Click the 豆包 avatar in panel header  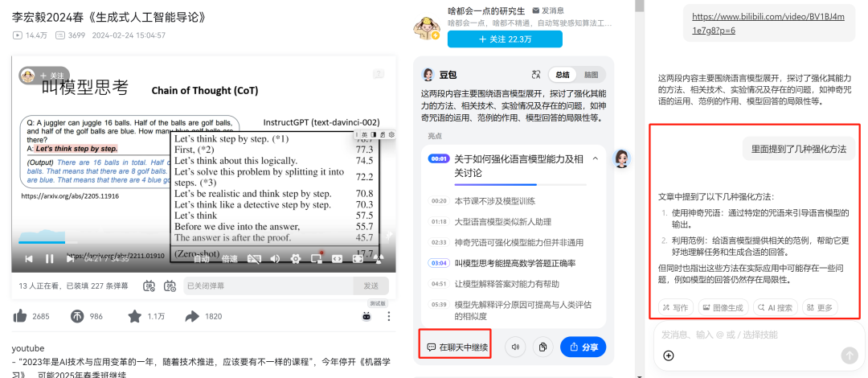pyautogui.click(x=428, y=74)
